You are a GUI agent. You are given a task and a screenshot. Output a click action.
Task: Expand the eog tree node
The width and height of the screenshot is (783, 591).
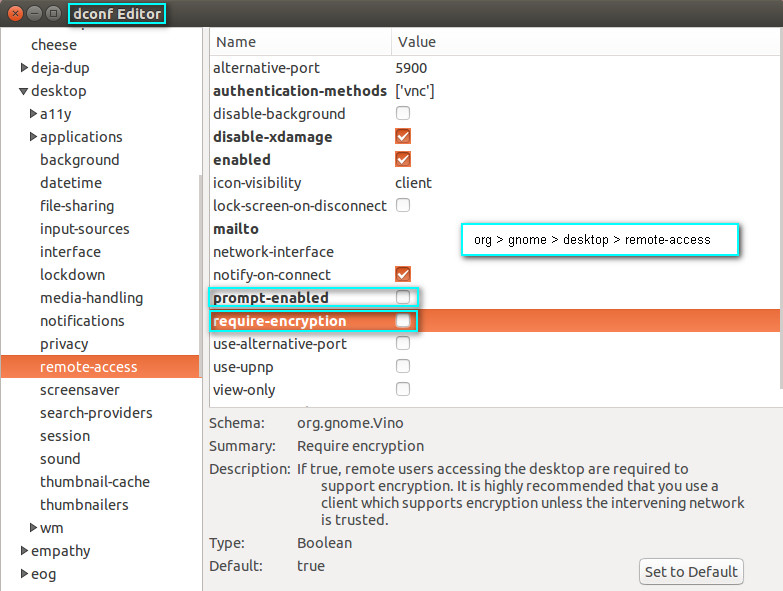pyautogui.click(x=24, y=573)
